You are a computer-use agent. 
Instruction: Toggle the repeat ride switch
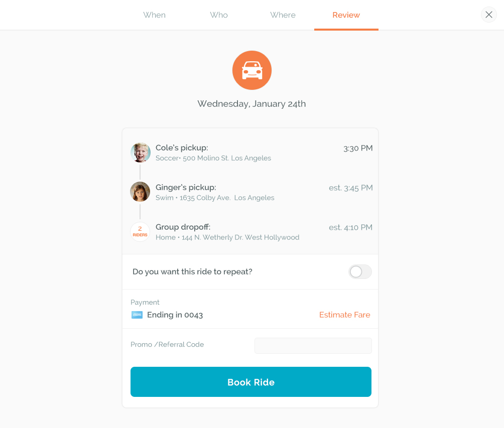[360, 272]
